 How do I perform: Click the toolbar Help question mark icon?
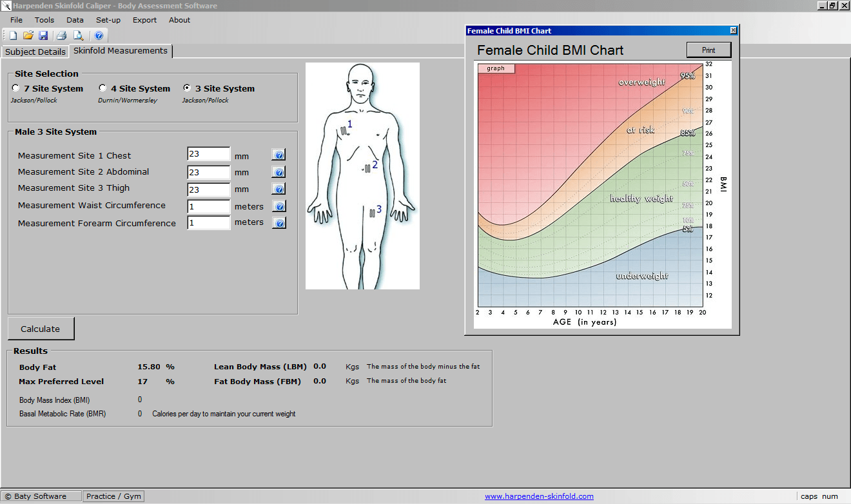point(99,35)
